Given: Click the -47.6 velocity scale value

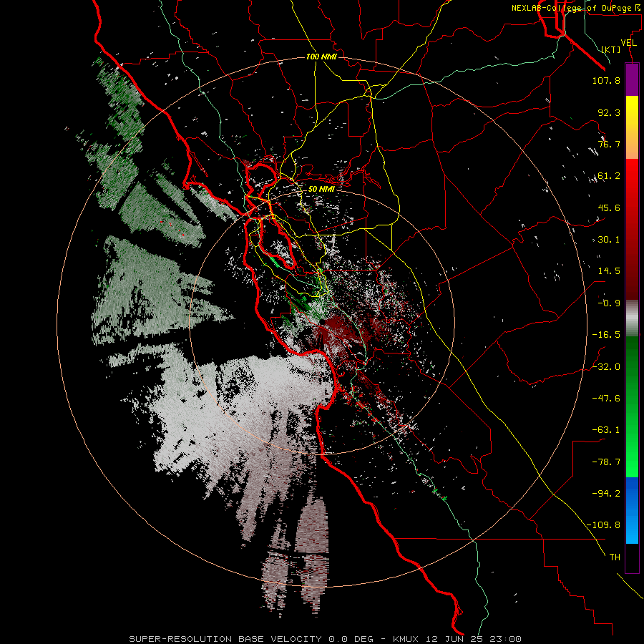Looking at the screenshot, I should pyautogui.click(x=606, y=399).
